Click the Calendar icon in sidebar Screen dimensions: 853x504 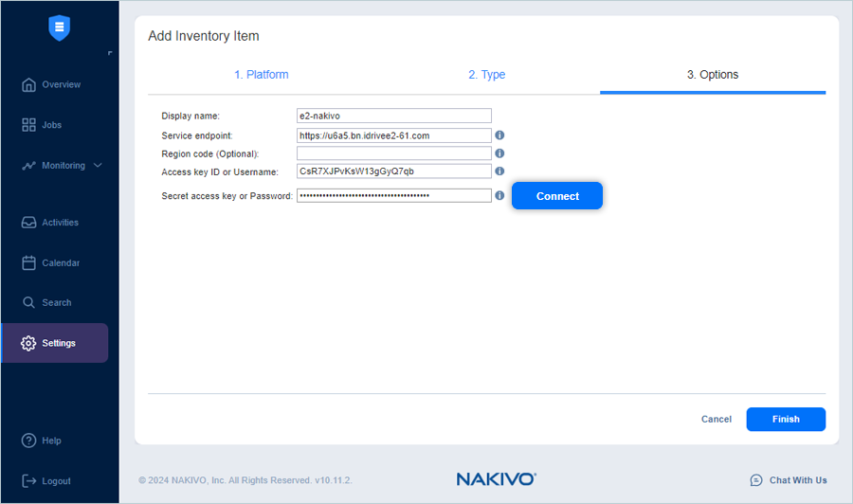click(28, 262)
